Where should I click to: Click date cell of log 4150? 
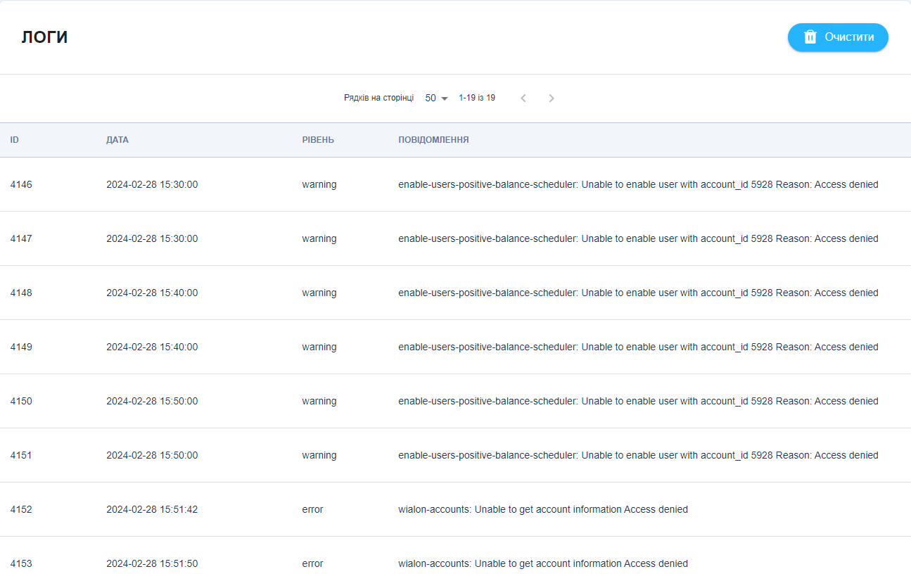pos(152,401)
